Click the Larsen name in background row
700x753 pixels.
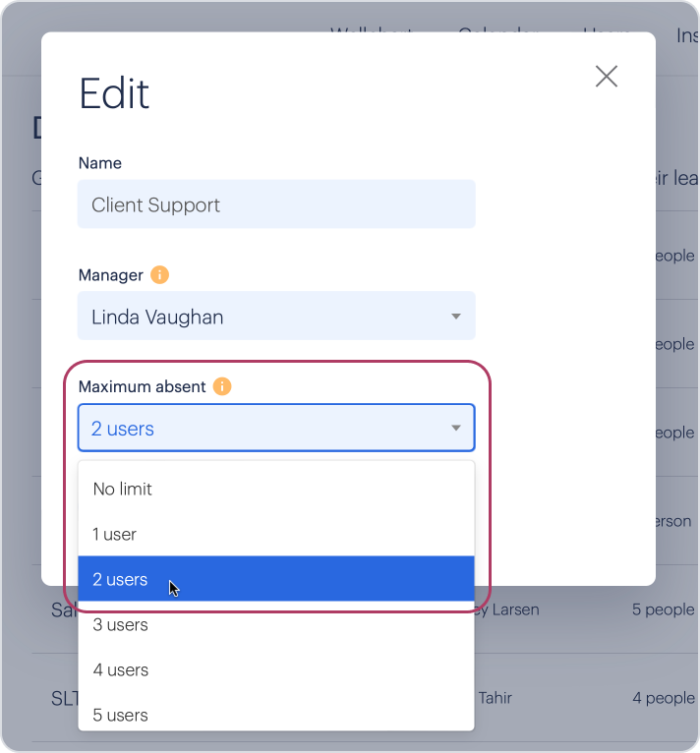point(515,608)
